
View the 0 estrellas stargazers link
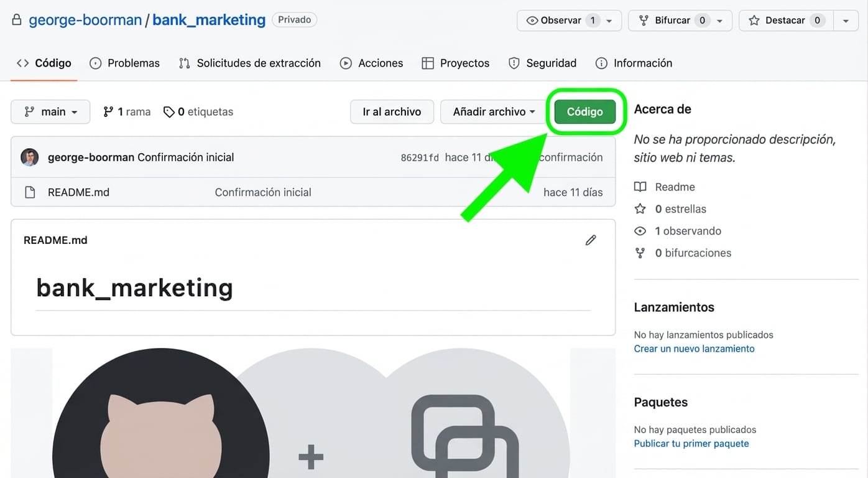tap(680, 209)
